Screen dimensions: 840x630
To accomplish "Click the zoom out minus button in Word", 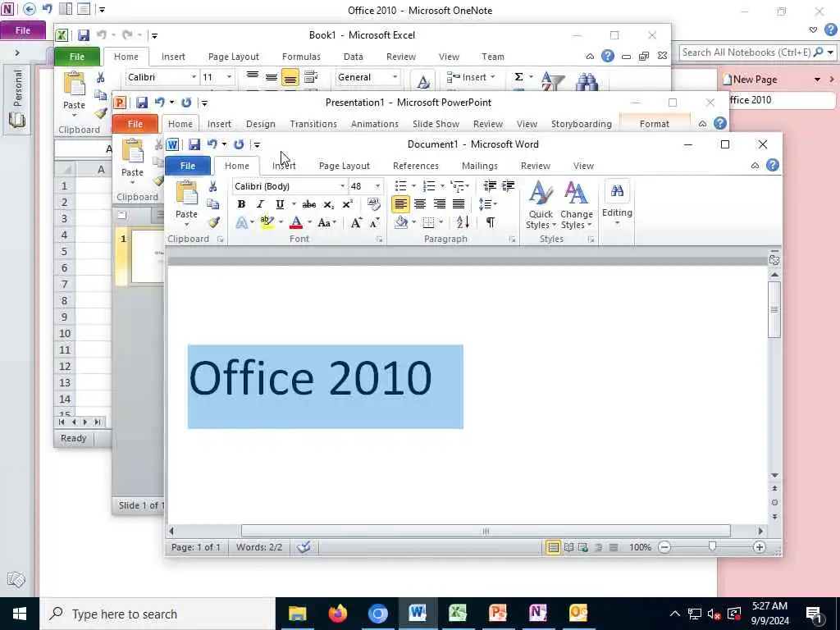I will (664, 547).
